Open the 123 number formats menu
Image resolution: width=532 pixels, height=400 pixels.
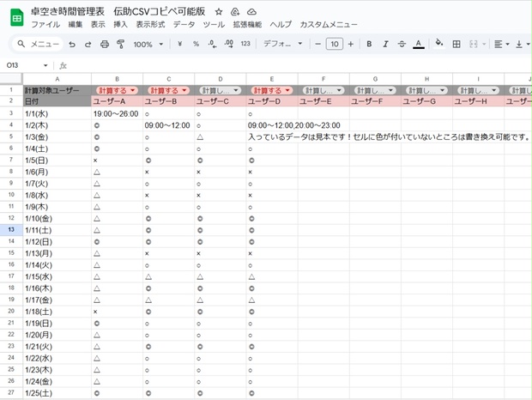tap(245, 44)
